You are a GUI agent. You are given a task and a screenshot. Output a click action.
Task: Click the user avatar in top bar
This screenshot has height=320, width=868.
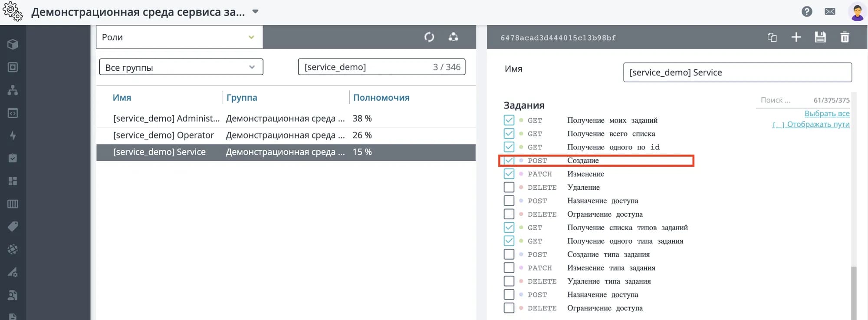coord(857,12)
